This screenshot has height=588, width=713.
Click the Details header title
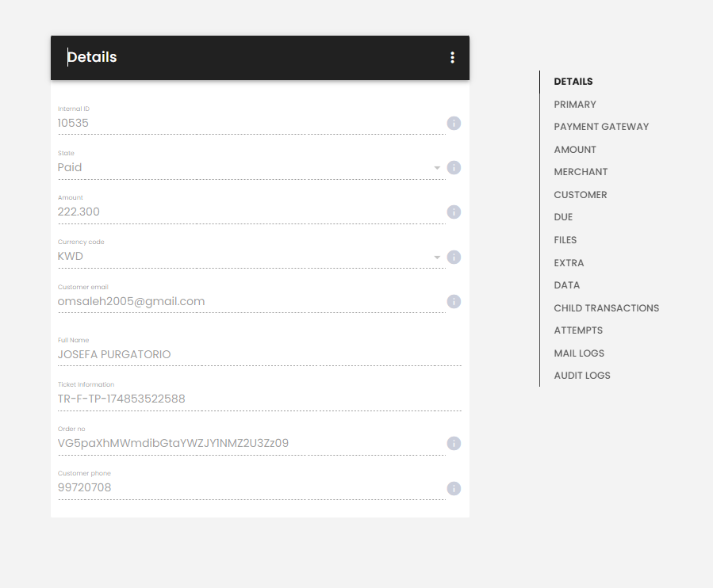tap(92, 57)
